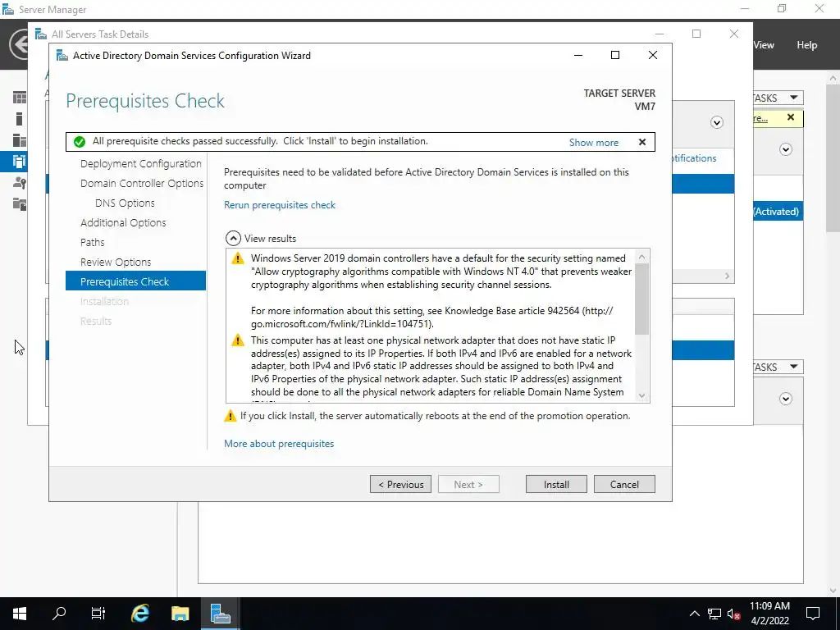Click the warning icon next to cryptography message
Screen dimensions: 840x630
tap(237, 258)
